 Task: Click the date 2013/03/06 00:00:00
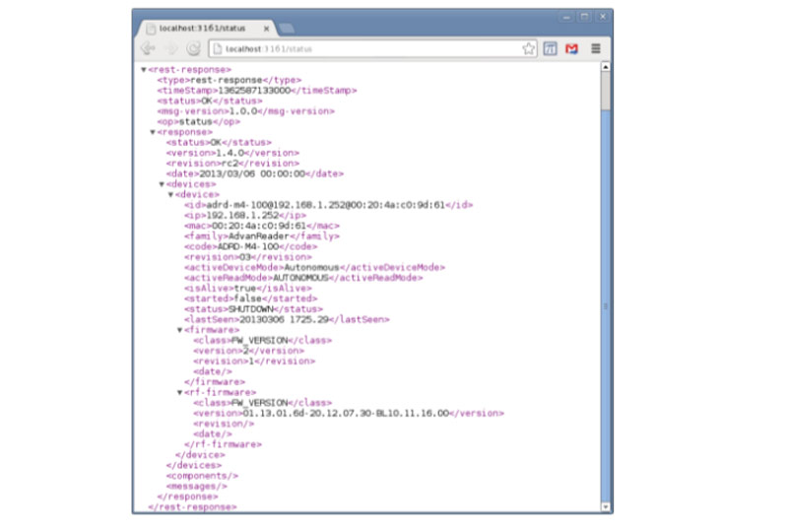coord(252,174)
